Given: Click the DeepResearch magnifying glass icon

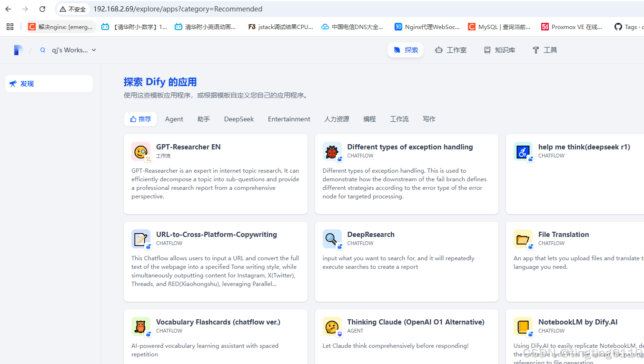Looking at the screenshot, I should point(332,239).
